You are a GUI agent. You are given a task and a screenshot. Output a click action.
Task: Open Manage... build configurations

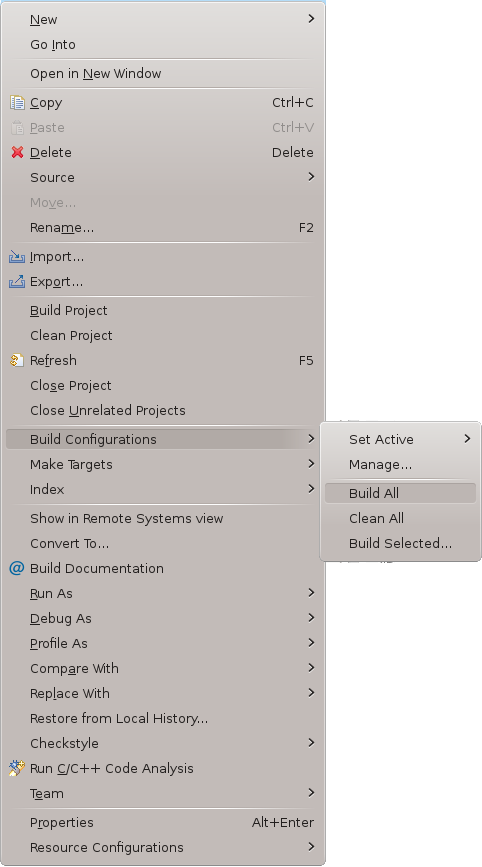point(400,464)
